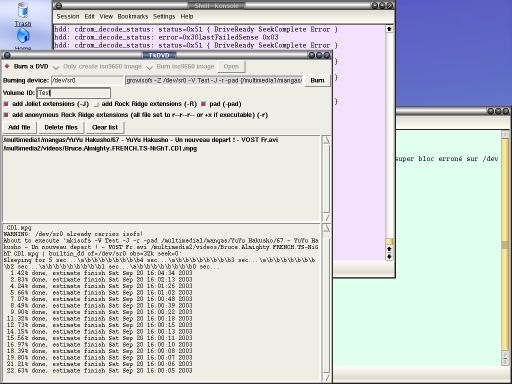Click the Konsole window menu icon
This screenshot has height=384, width=512.
(58, 5)
